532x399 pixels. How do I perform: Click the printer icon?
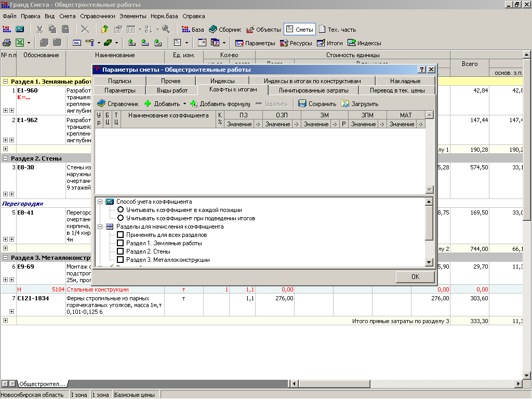[7, 43]
